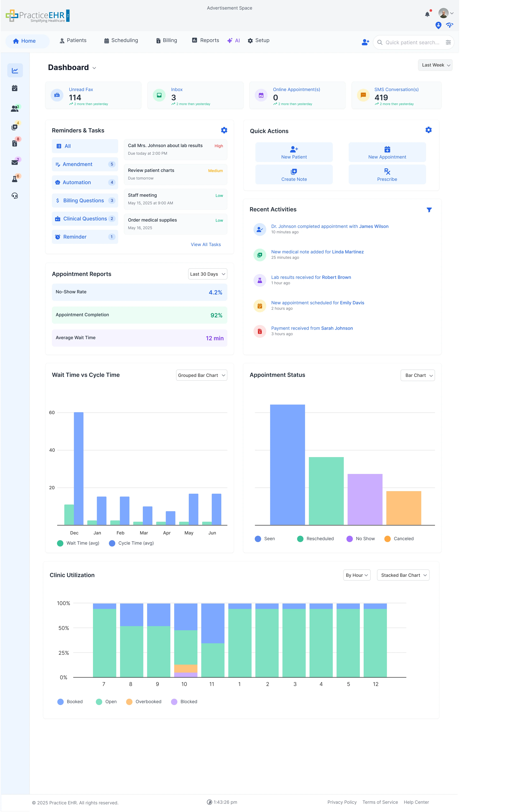Viewport: 513px width, 812px height.
Task: Open Reminders & Tasks settings gear
Action: 224,130
